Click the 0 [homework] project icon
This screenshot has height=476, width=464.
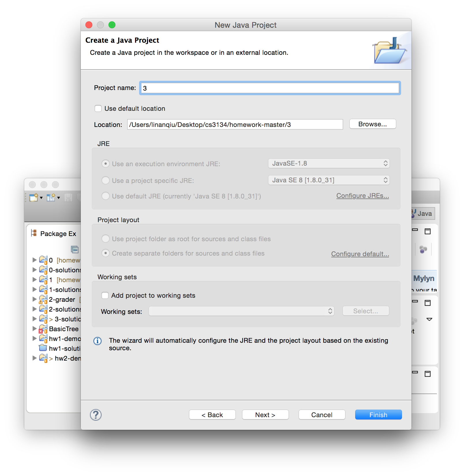point(43,260)
